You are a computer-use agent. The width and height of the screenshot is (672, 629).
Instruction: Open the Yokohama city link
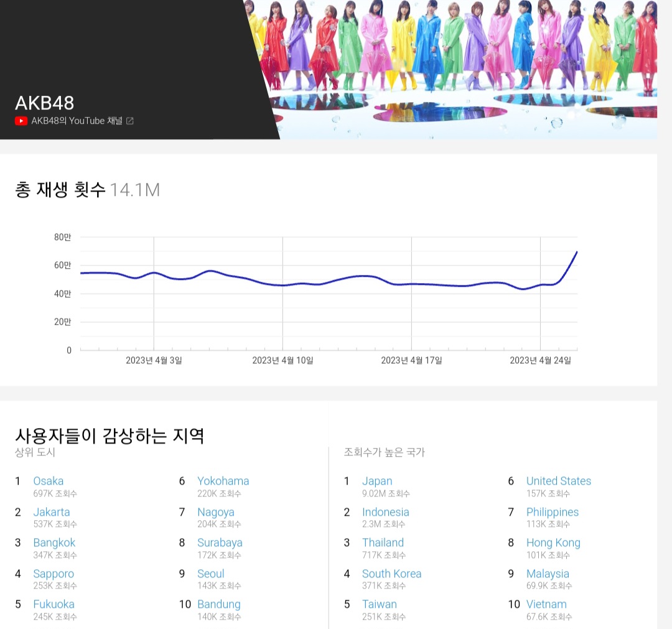pos(223,481)
